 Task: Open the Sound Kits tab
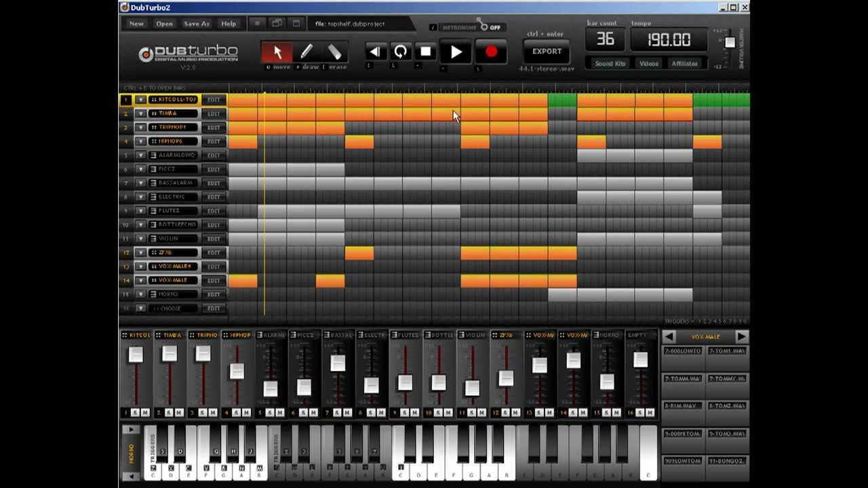(x=610, y=64)
